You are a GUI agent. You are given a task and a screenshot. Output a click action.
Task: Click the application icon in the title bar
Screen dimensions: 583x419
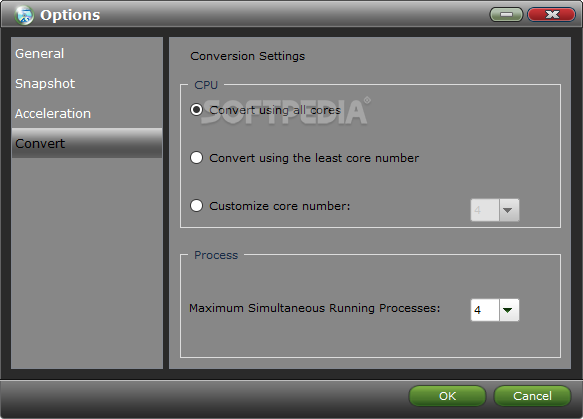(x=24, y=15)
